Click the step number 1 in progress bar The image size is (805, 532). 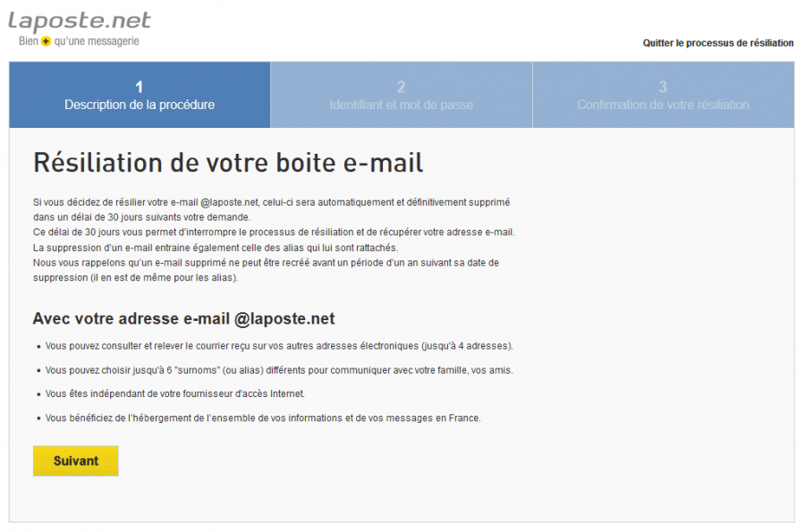140,87
